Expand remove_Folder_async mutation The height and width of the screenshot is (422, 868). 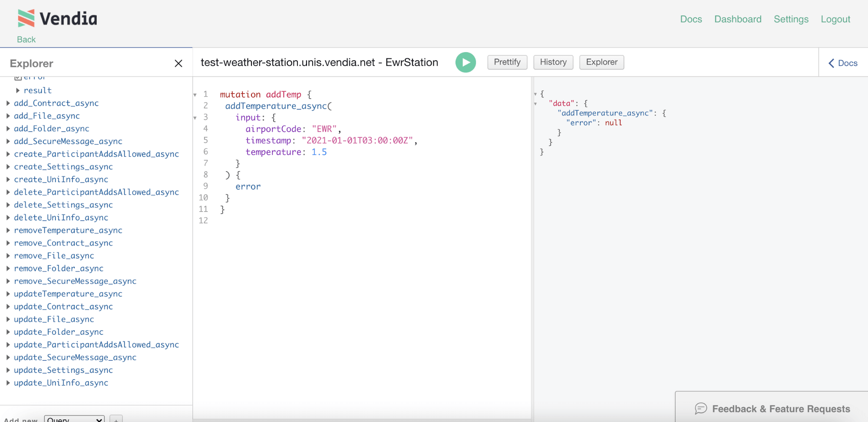[x=8, y=268]
